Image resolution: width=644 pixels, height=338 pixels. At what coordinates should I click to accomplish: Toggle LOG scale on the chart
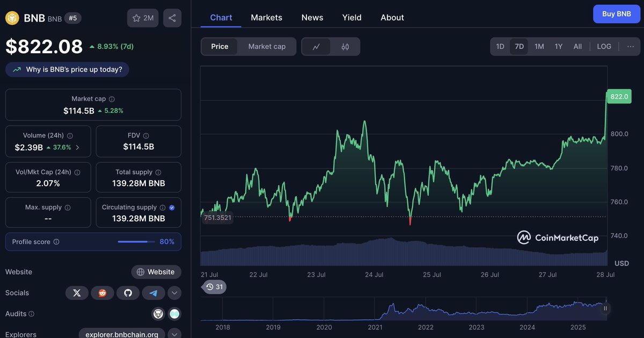tap(604, 47)
